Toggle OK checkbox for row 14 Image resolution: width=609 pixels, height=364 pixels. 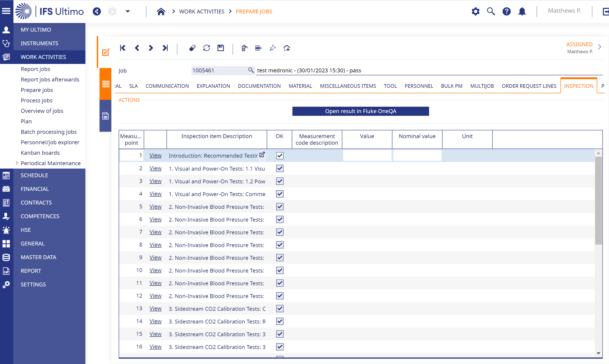click(x=280, y=321)
